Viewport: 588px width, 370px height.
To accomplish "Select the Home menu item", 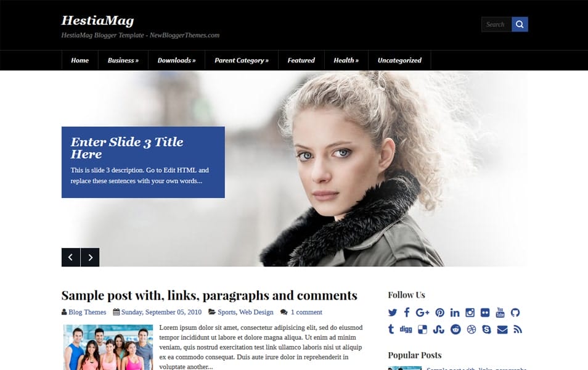I will (x=80, y=60).
